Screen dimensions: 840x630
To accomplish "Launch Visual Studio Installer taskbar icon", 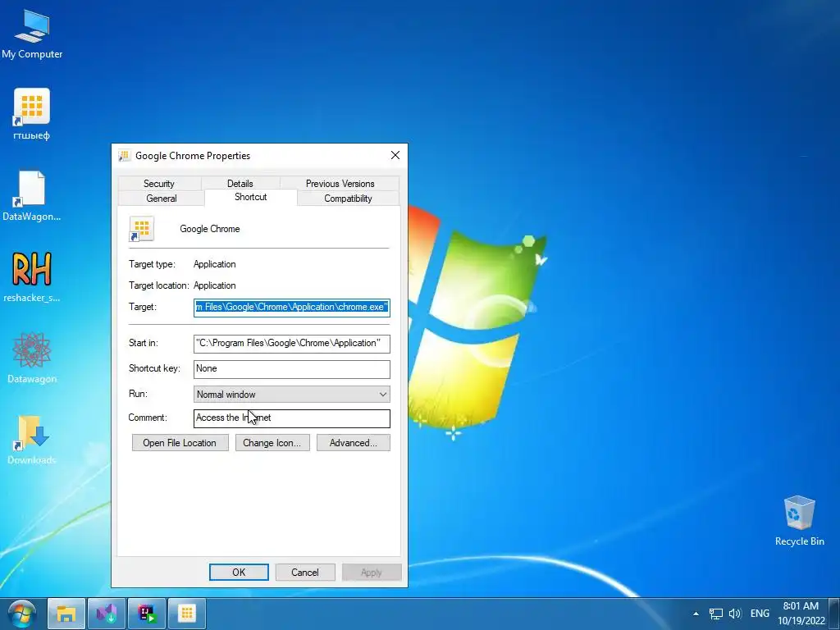I will 107,614.
